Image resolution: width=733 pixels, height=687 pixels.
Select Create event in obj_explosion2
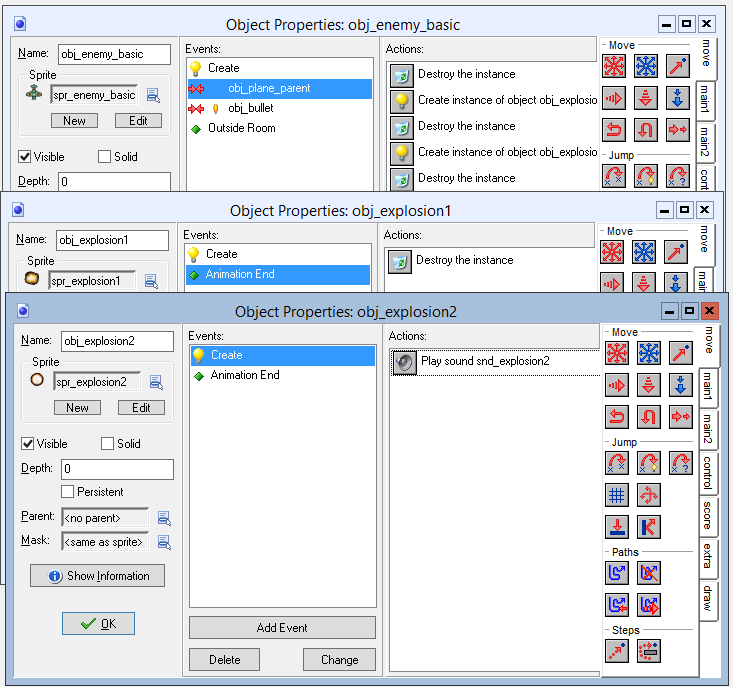point(283,355)
